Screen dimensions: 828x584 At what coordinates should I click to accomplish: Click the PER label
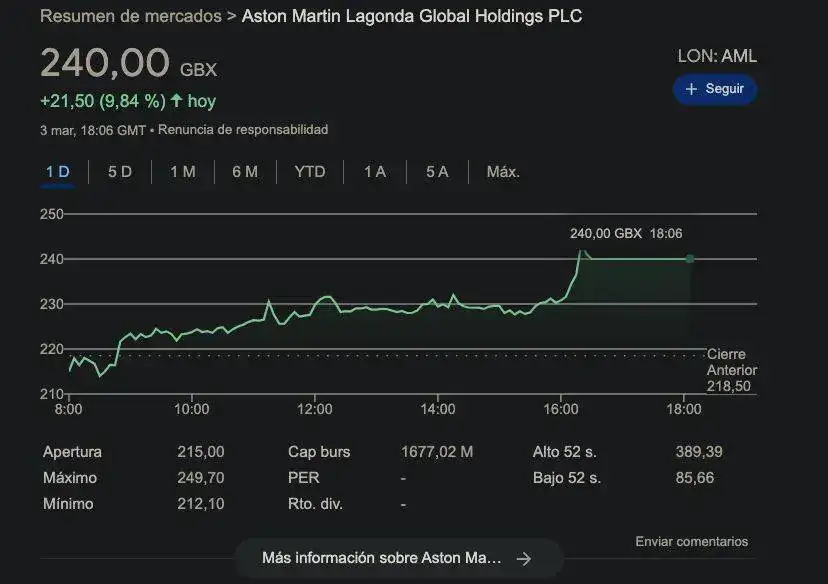[304, 478]
